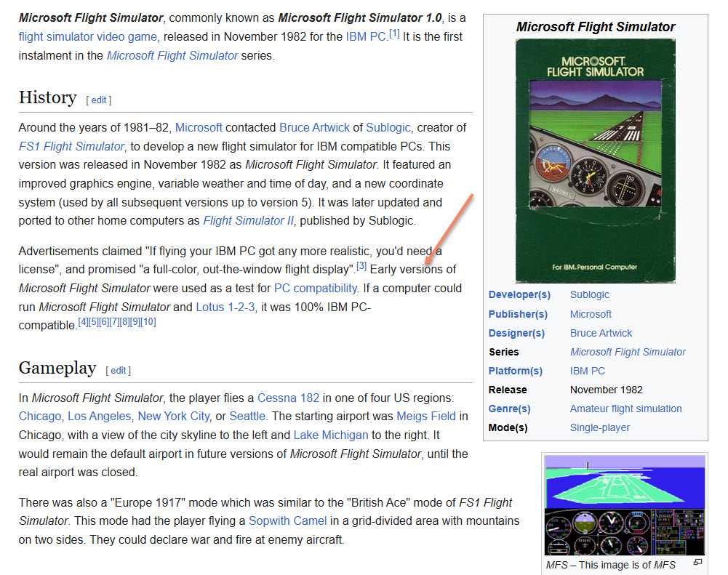Open IBM PC platform link in infobox

(588, 371)
